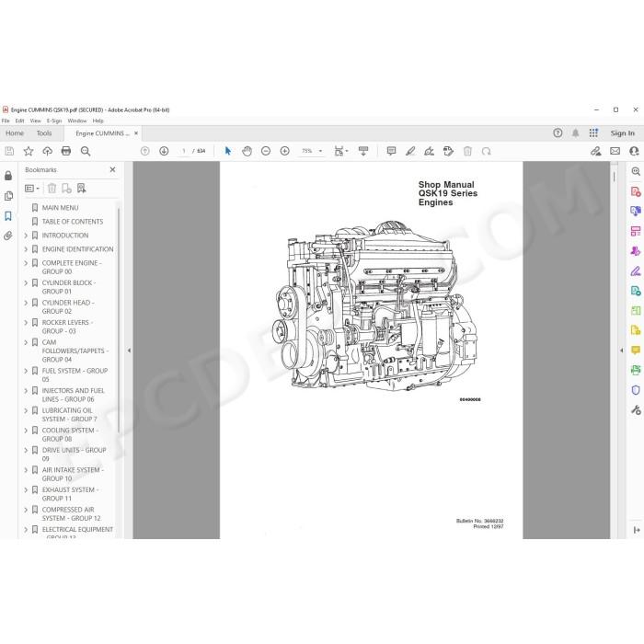Select the Highlight text pen tool
This screenshot has height=644, width=644.
410,151
